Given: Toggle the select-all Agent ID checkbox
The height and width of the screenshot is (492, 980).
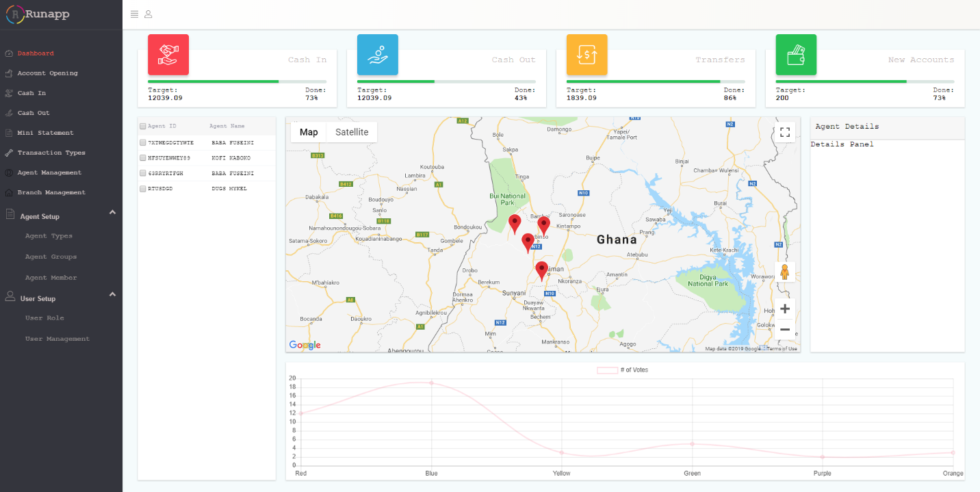Looking at the screenshot, I should coord(142,127).
